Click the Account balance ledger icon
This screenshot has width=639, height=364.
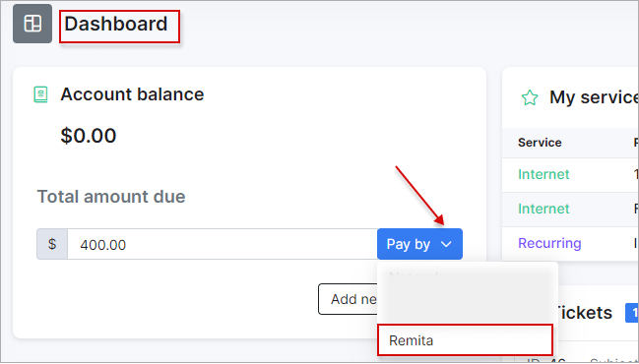coord(40,94)
